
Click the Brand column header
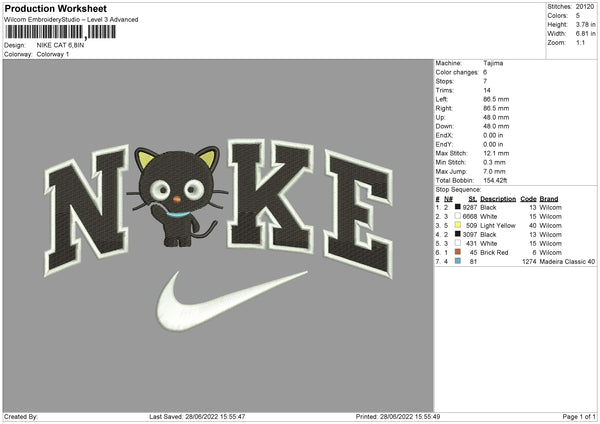[549, 199]
